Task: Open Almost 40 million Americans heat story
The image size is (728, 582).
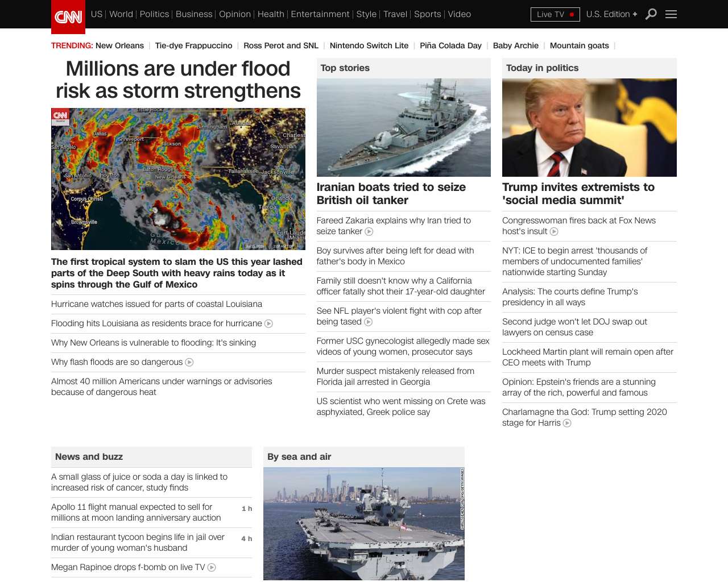Action: coord(162,386)
